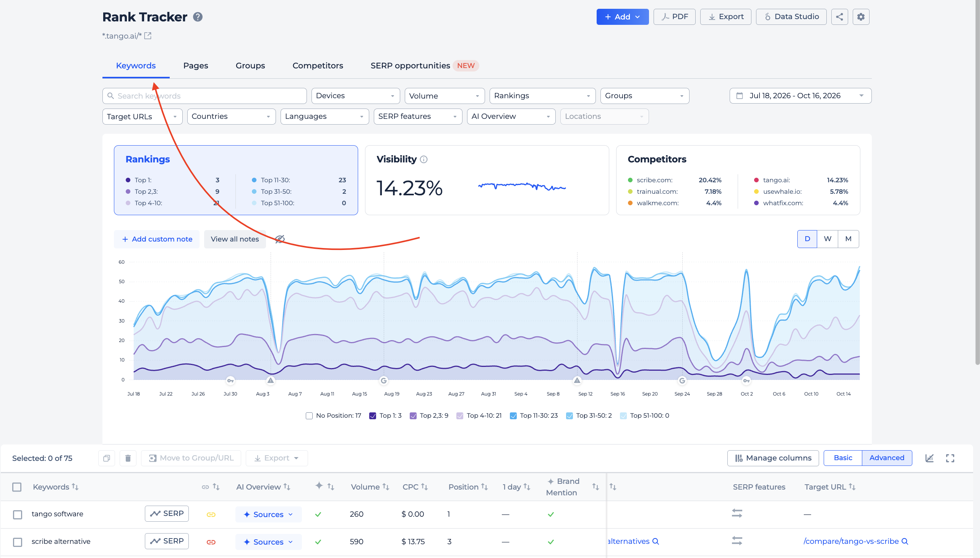980x558 pixels.
Task: Click SERP button for tango software
Action: 167,514
